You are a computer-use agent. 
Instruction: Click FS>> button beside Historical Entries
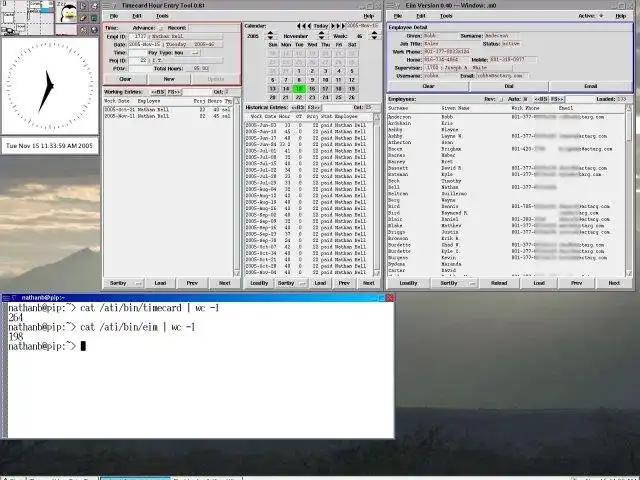tap(313, 107)
